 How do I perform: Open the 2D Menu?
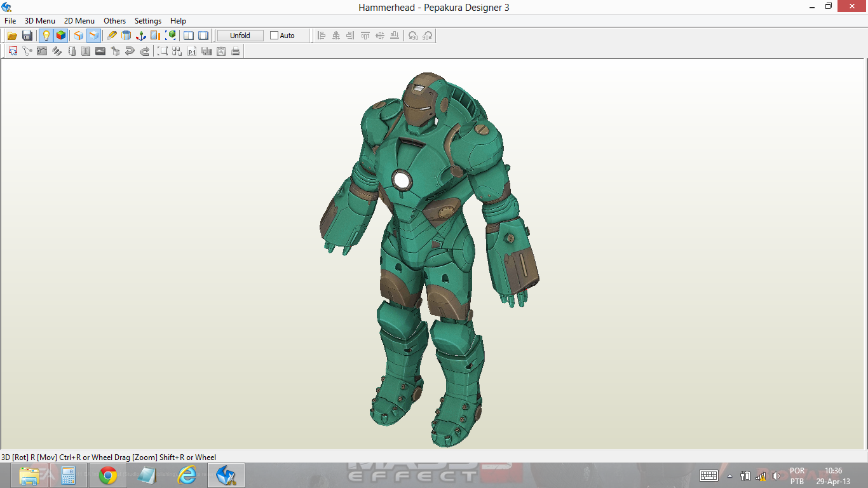[x=79, y=20]
